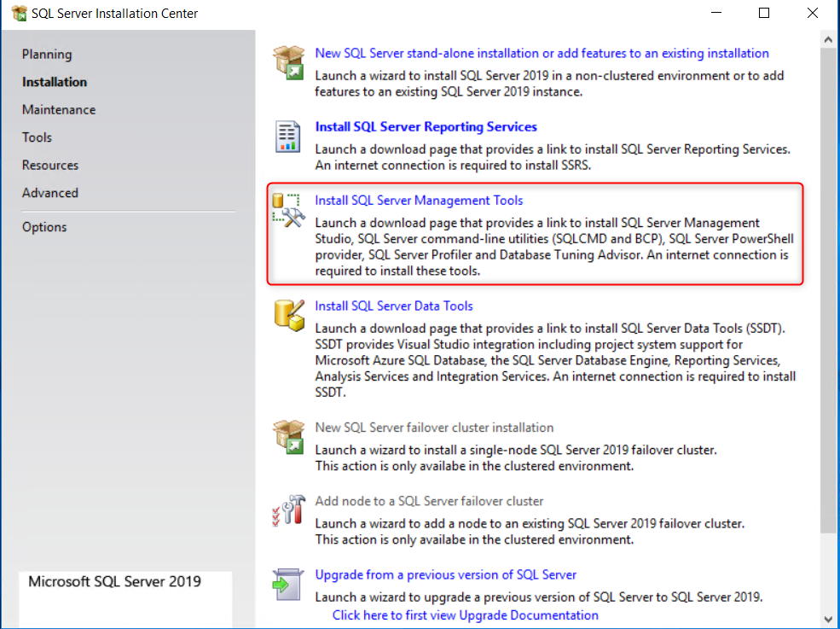Screen dimensions: 840x629
Task: Maximize the Installation Center window
Action: (x=764, y=14)
